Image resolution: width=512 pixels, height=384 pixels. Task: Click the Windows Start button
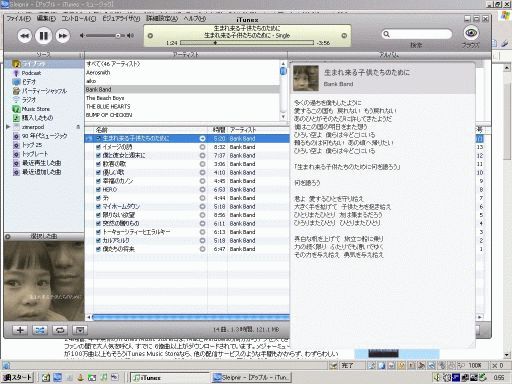pyautogui.click(x=18, y=377)
